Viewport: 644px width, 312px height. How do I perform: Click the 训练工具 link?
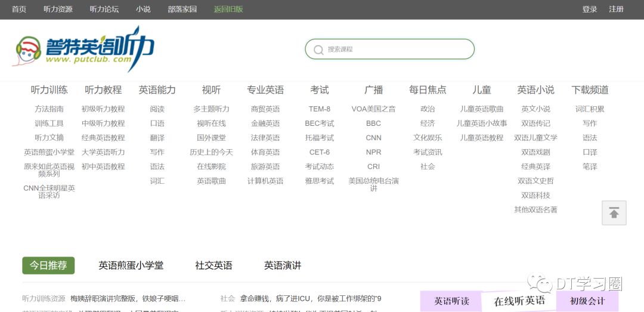point(49,123)
